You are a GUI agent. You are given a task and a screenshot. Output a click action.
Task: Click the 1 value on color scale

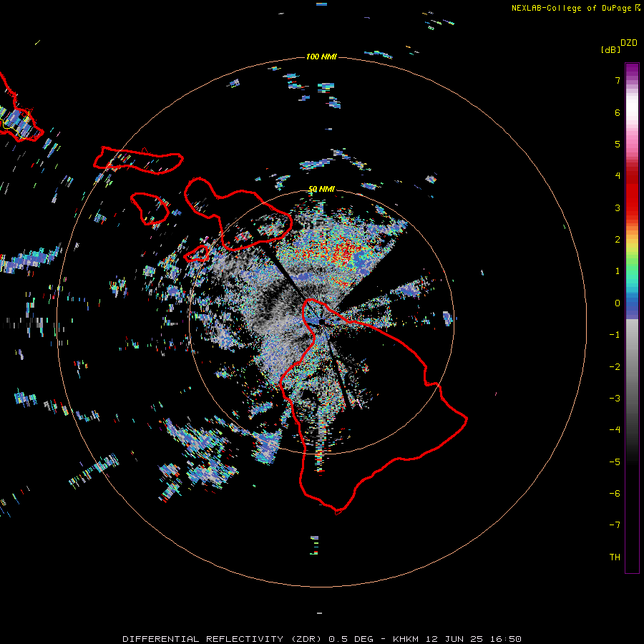pyautogui.click(x=618, y=271)
